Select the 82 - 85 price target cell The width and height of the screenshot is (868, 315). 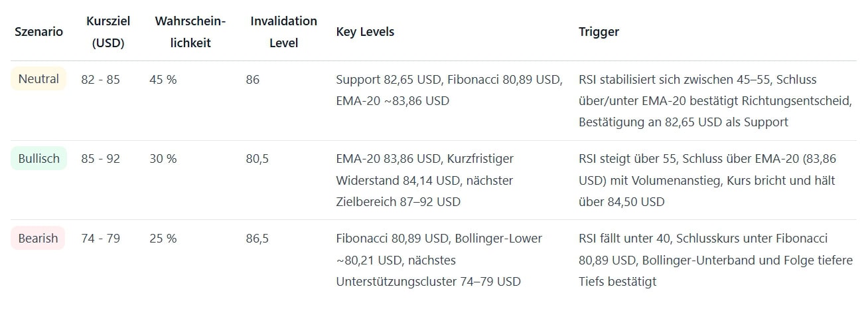[100, 80]
